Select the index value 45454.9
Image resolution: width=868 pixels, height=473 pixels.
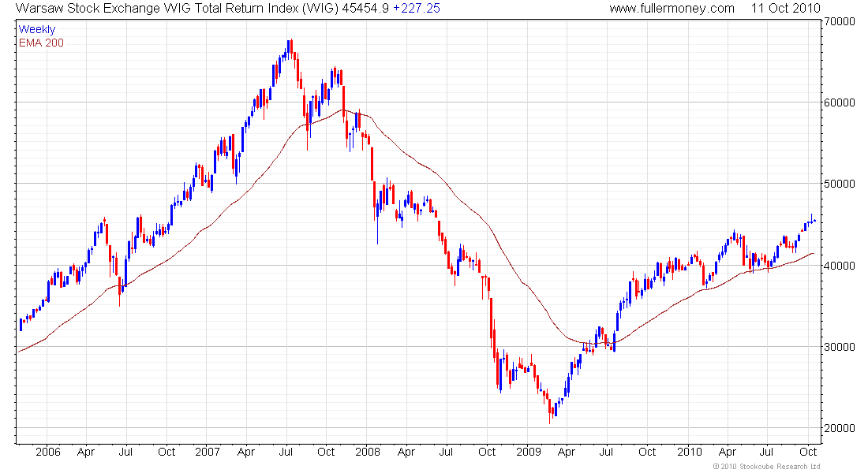(x=365, y=9)
